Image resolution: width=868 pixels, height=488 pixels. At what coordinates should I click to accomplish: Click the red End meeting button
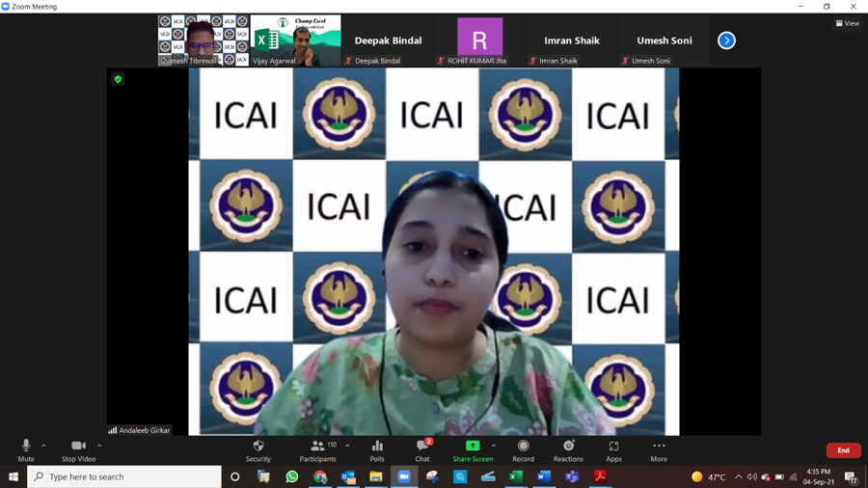843,450
